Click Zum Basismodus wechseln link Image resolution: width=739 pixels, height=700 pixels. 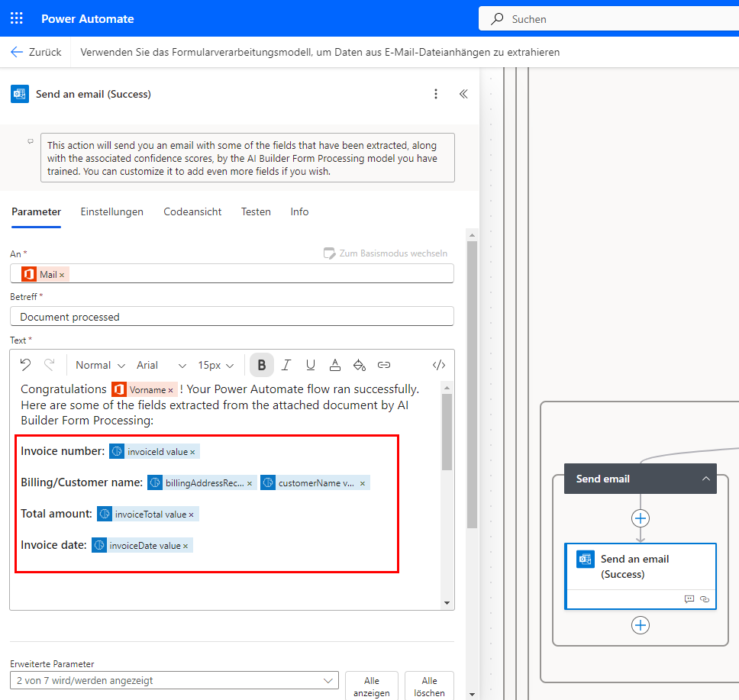(x=386, y=253)
